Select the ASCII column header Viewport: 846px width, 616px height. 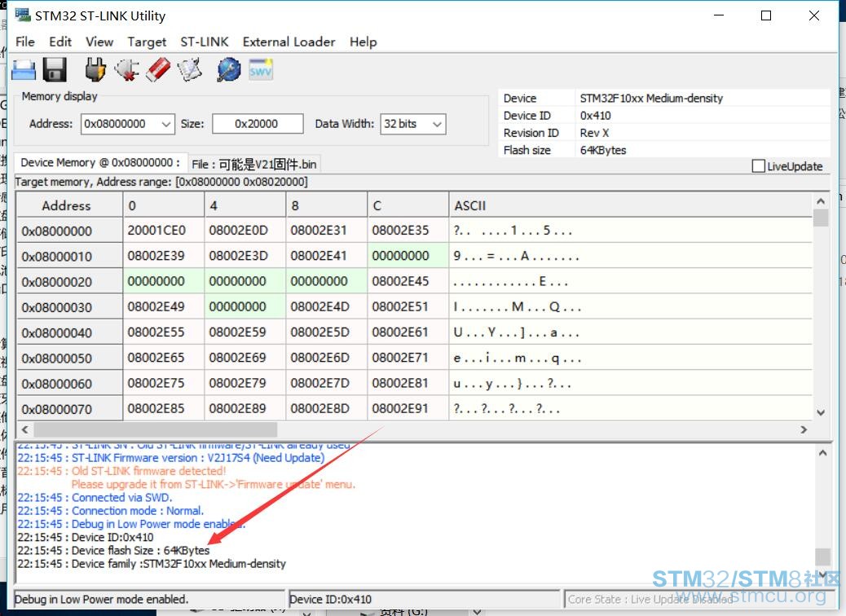[630, 205]
